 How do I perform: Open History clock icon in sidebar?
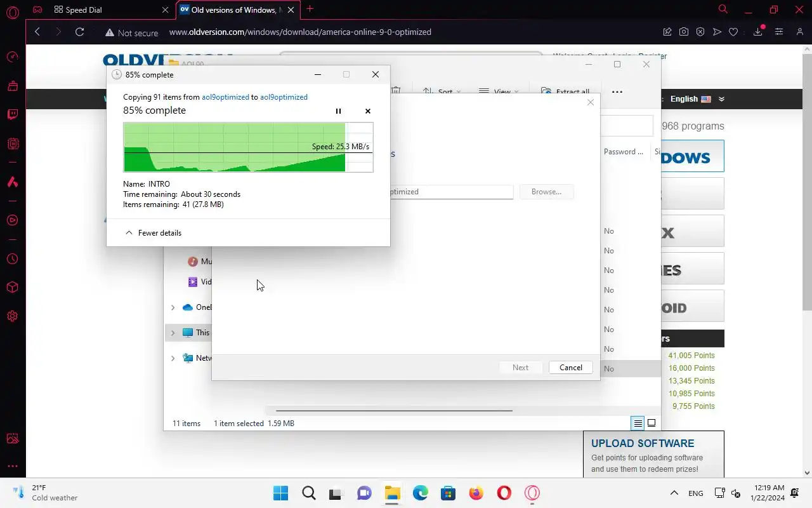(13, 259)
